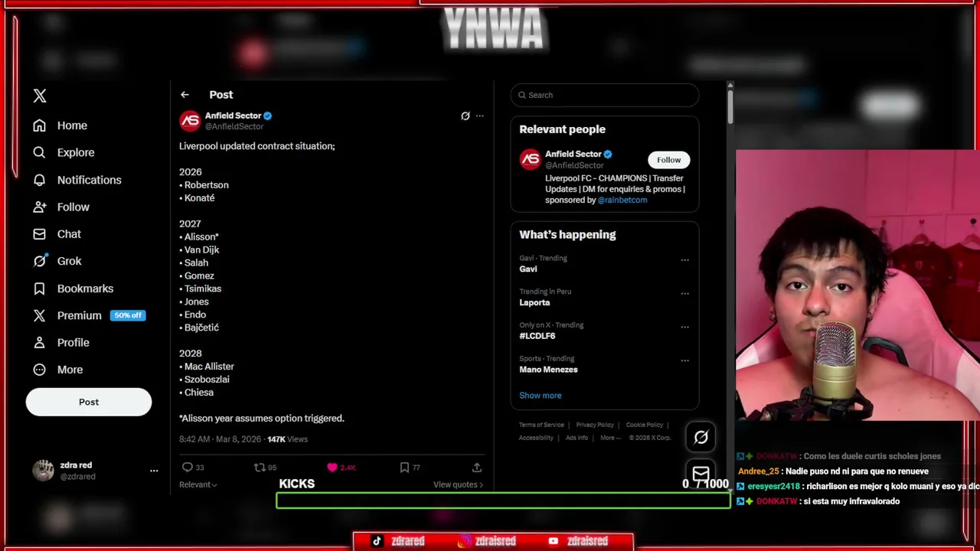This screenshot has width=980, height=551.
Task: Click the page scrollbar thumb
Action: [730, 107]
